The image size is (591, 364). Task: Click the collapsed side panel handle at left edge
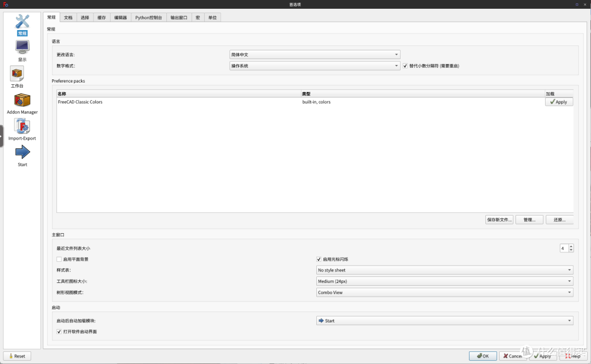coord(2,136)
